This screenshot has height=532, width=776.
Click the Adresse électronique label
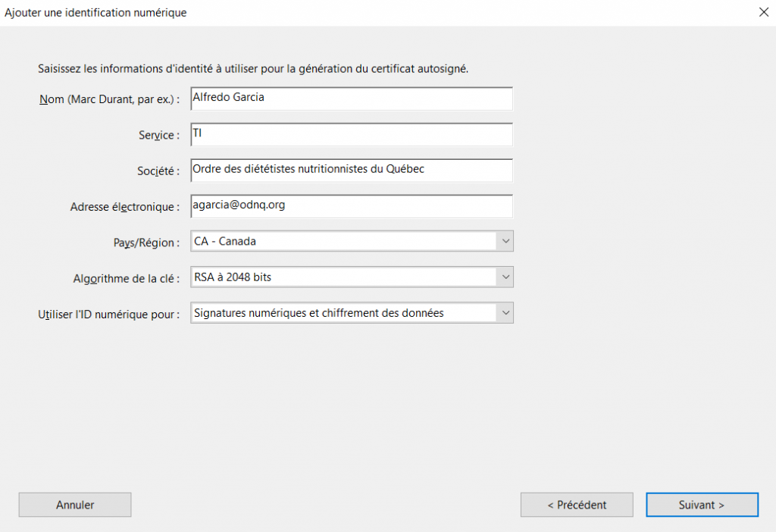click(125, 207)
